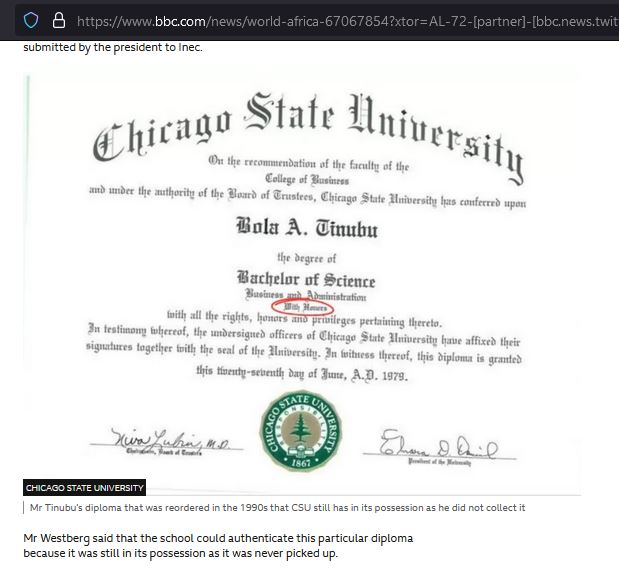Viewport: 619px width, 574px height.
Task: Click the padlock site security icon
Action: coord(58,20)
